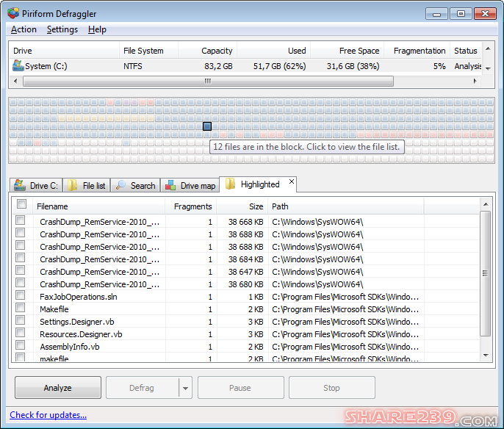
Task: Check the Settings.Designer.vb file
Action: coord(21,320)
